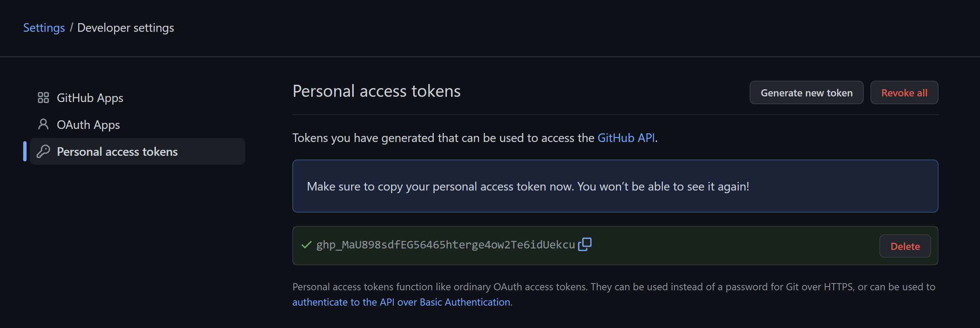Copy the token using the clipboard icon
The image size is (980, 328).
pyautogui.click(x=585, y=244)
